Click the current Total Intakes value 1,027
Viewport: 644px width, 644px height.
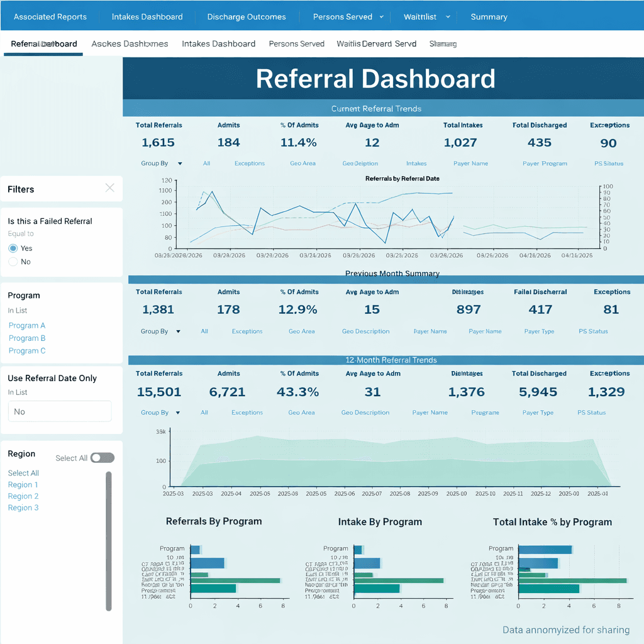click(x=460, y=143)
